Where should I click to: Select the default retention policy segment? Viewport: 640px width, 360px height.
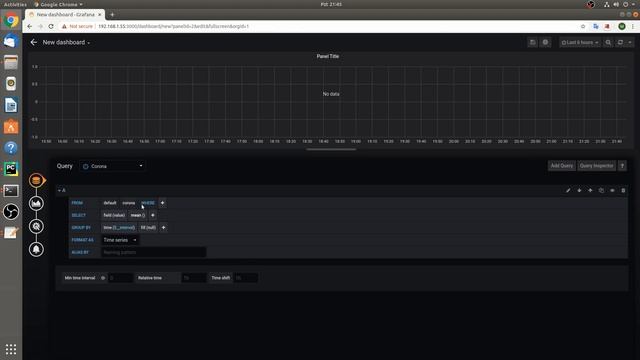pyautogui.click(x=110, y=203)
